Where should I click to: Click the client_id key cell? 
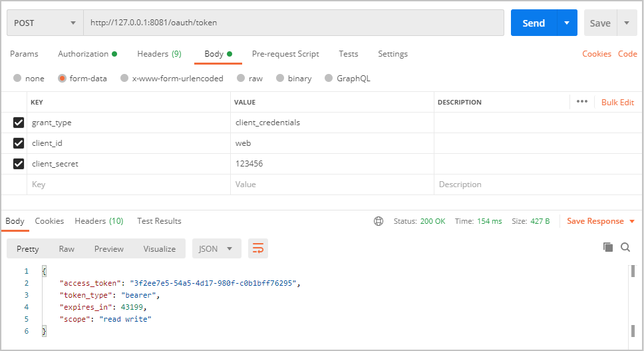128,143
